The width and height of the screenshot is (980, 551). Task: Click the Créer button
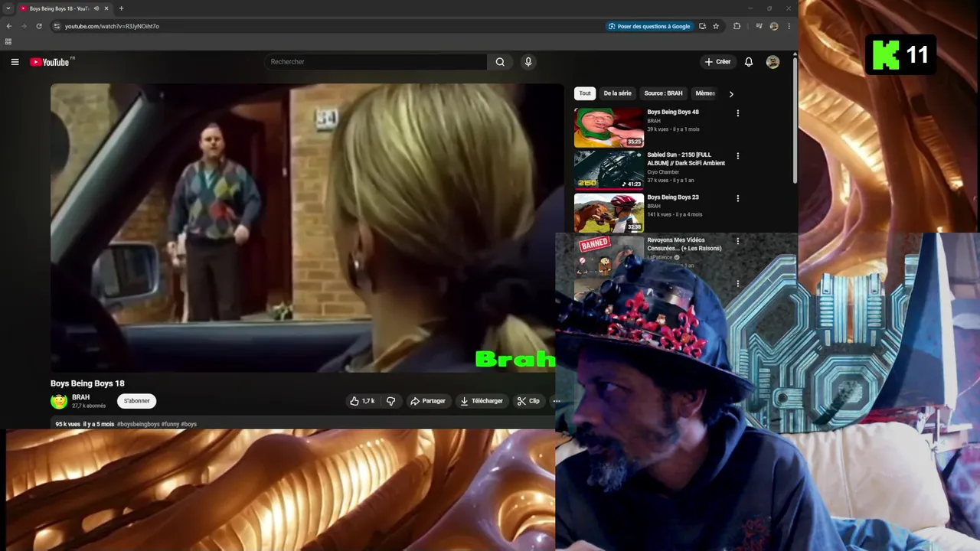[x=717, y=62]
